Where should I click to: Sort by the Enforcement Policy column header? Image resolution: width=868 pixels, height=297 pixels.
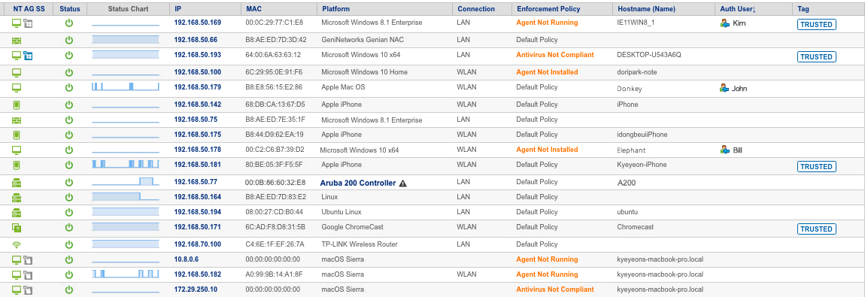pyautogui.click(x=548, y=9)
